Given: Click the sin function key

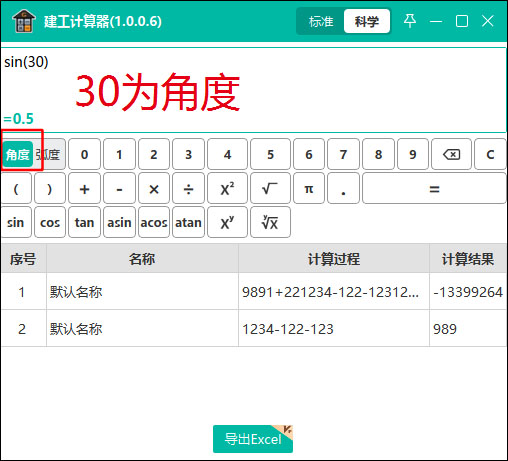Looking at the screenshot, I should pos(16,222).
